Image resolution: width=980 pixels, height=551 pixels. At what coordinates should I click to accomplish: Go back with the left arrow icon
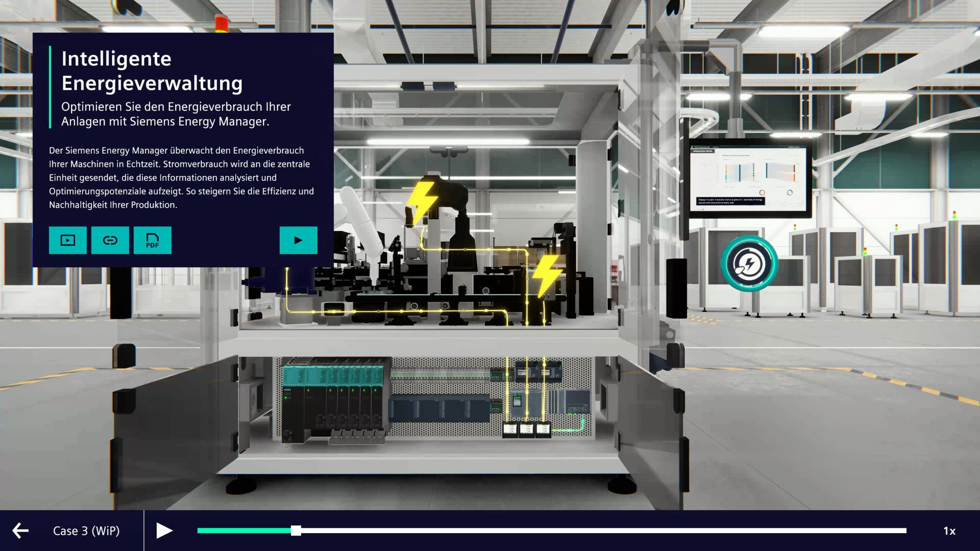[x=20, y=531]
